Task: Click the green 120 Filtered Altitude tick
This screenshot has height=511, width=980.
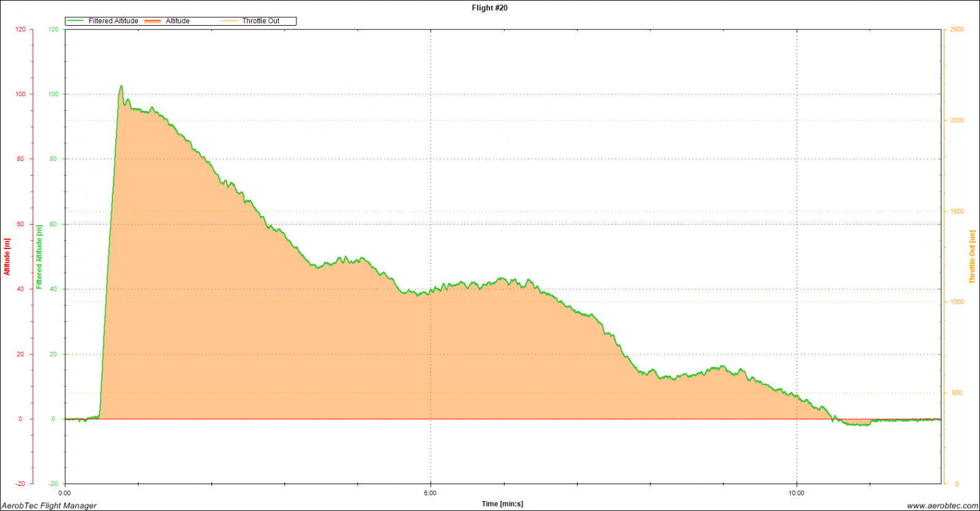Action: [53, 29]
